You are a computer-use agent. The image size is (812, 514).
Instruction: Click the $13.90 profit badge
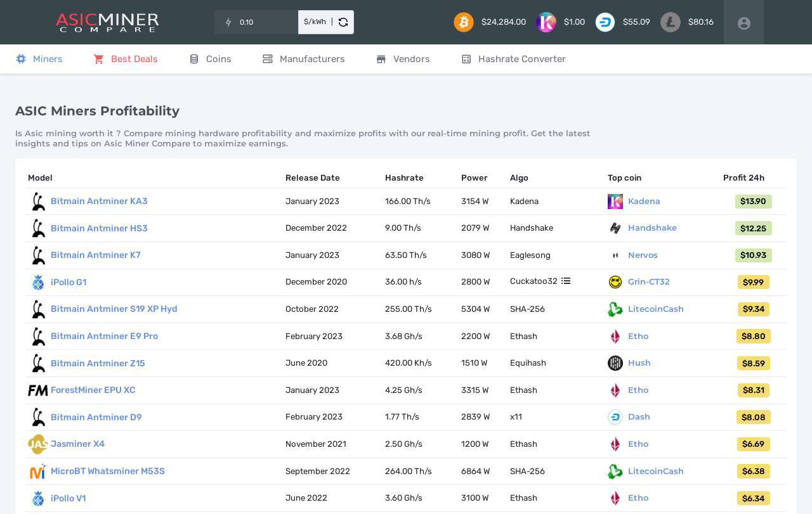(753, 202)
